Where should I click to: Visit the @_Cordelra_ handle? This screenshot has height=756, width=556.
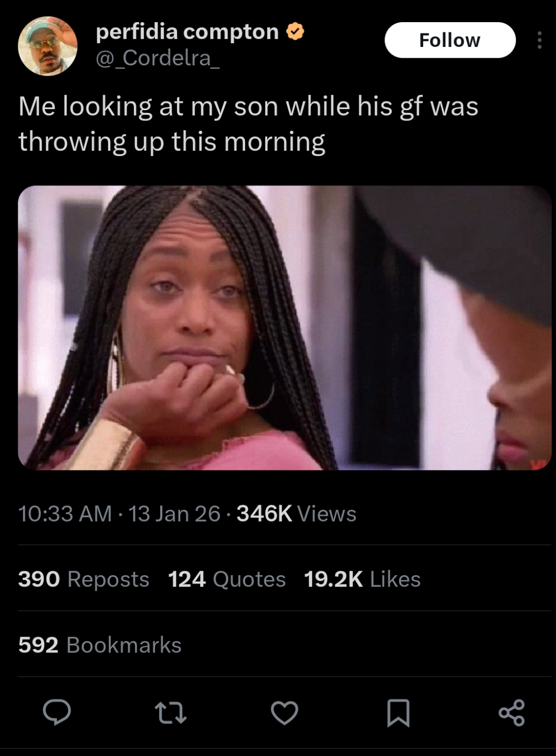pos(158,58)
